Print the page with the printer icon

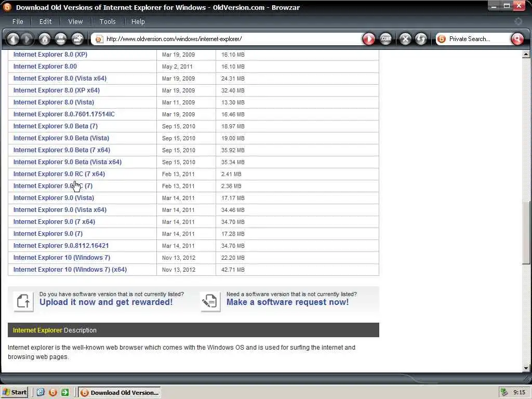coord(61,39)
